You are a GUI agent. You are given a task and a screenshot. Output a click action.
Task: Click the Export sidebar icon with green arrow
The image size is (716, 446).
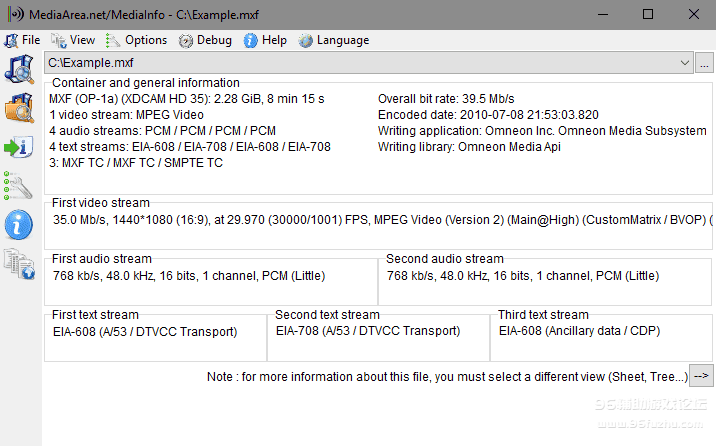tap(19, 147)
